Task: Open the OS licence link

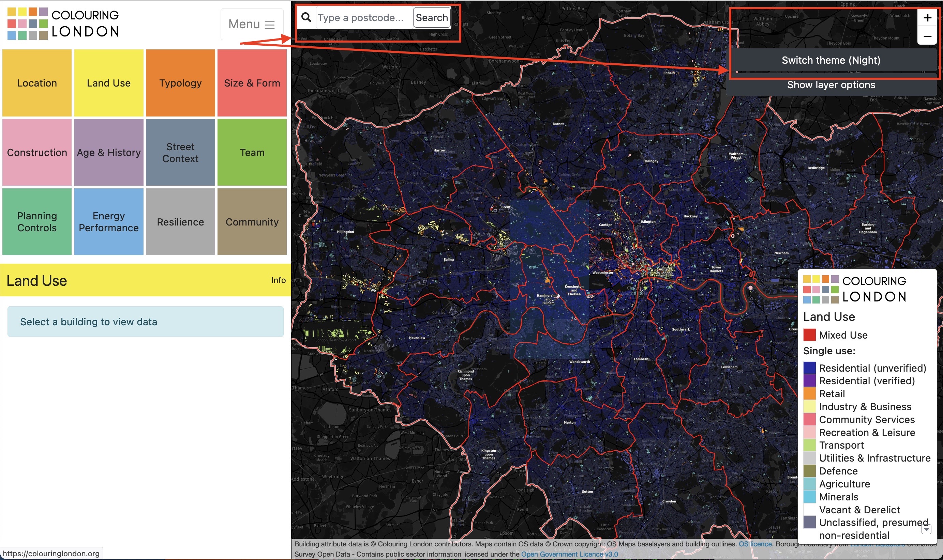Action: 755,544
